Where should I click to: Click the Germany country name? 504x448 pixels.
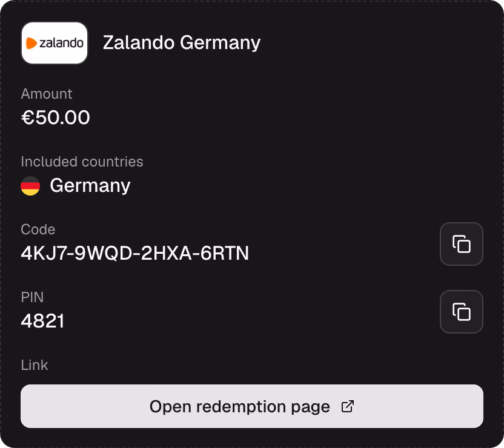[90, 186]
